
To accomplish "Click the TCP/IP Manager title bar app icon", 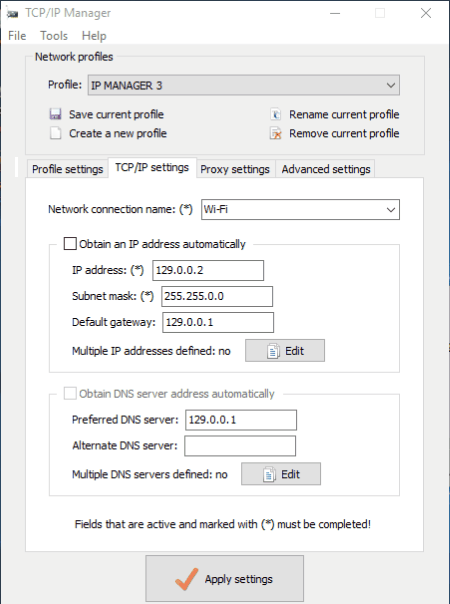I will tap(12, 13).
